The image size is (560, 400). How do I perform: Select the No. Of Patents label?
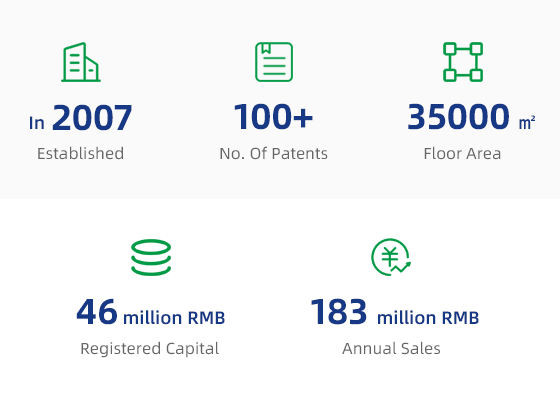coord(274,154)
